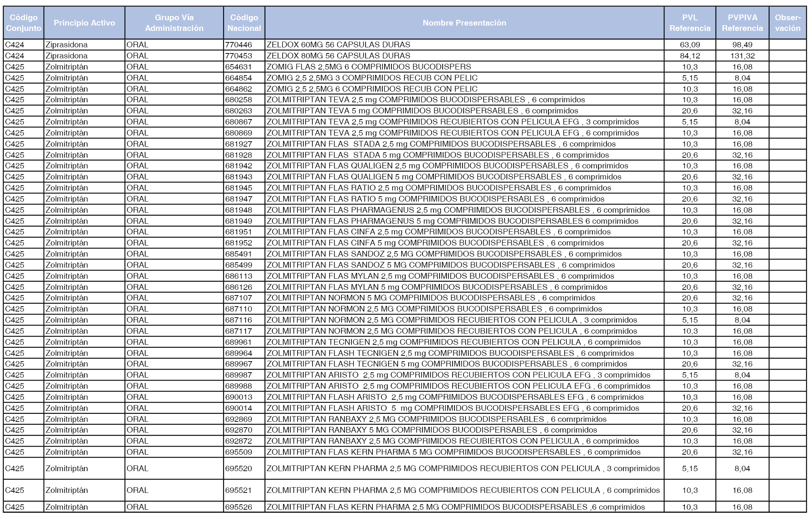Click the Código Nacional column header

[x=244, y=23]
